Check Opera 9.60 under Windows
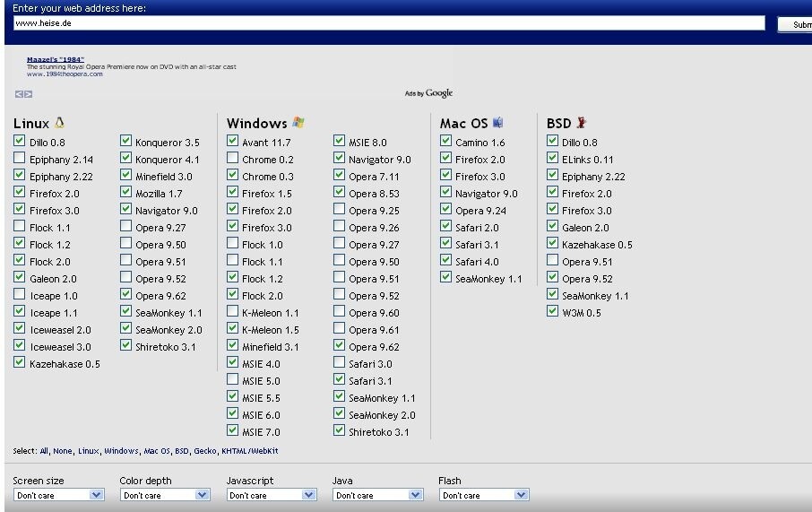 click(339, 311)
